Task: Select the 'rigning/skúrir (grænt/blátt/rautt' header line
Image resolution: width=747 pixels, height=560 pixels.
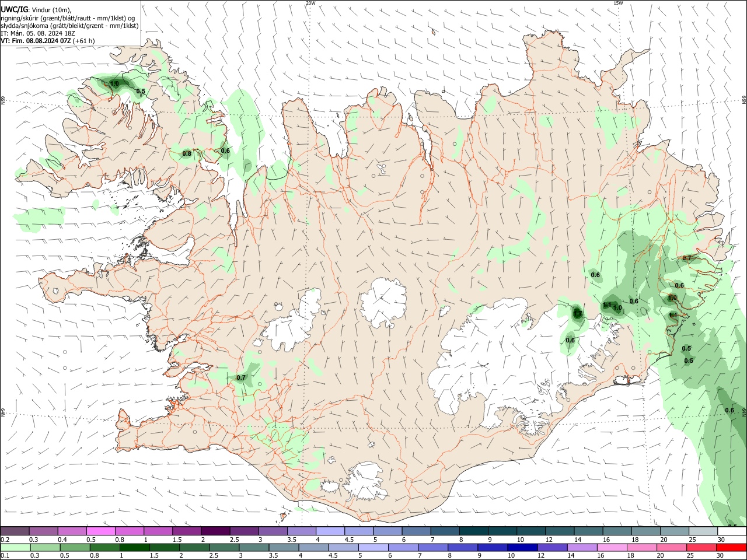Action: (x=68, y=18)
